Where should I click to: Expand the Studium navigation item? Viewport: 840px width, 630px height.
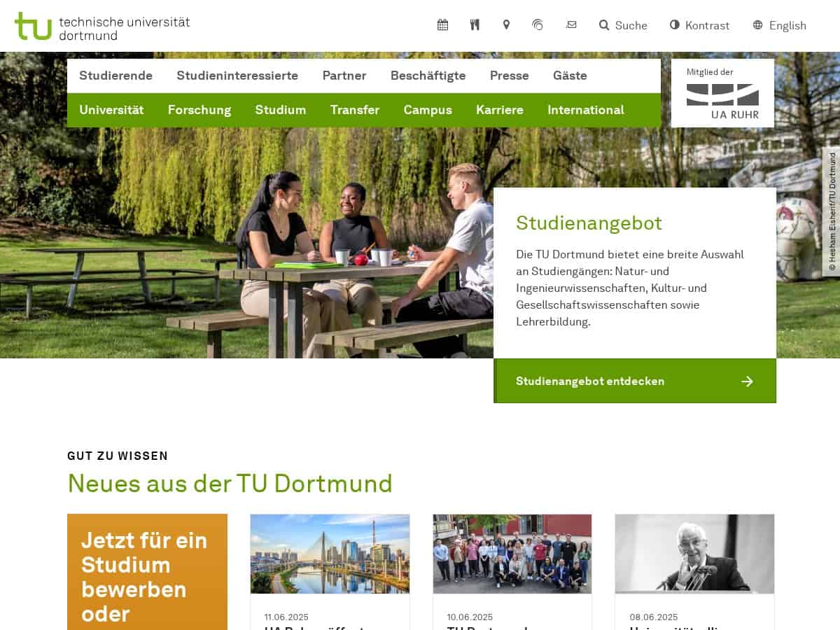click(x=281, y=110)
